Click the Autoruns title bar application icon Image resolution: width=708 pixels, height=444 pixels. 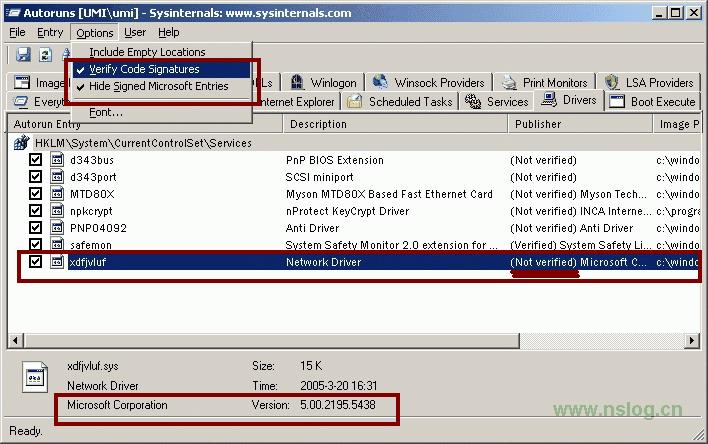(x=14, y=13)
